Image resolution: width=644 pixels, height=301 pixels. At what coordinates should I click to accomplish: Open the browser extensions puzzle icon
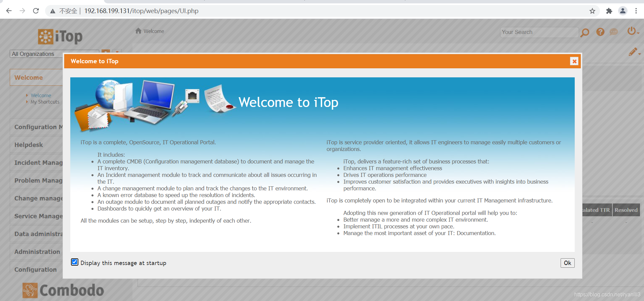[609, 11]
